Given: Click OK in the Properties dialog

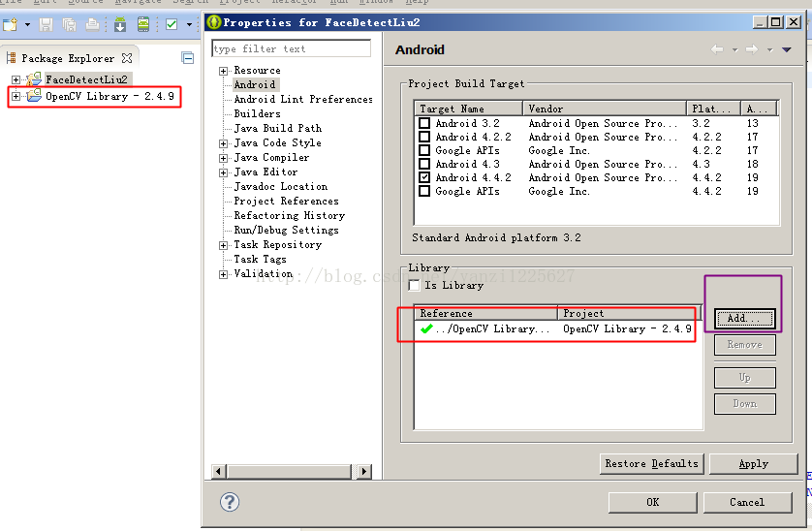Looking at the screenshot, I should (652, 502).
